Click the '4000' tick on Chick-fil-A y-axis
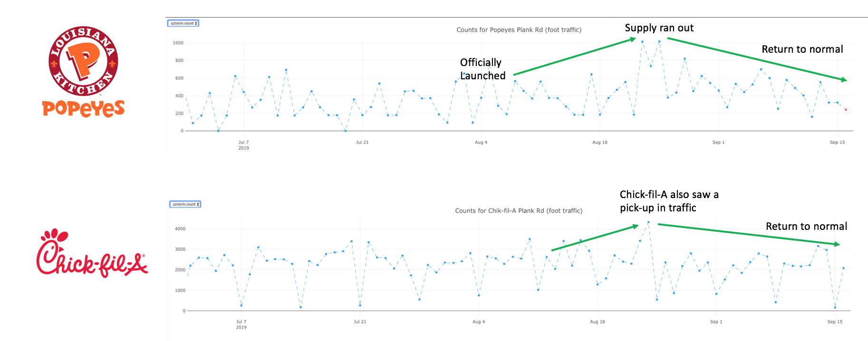868x341 pixels. [180, 229]
